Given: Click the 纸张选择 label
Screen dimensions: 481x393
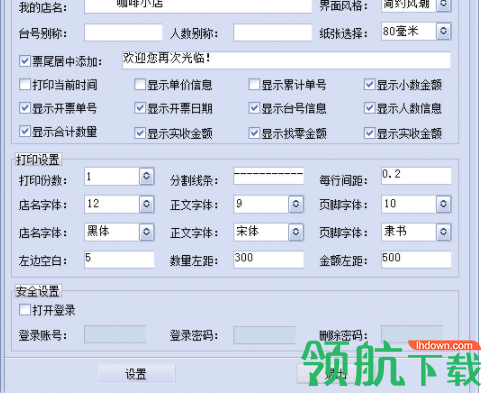Looking at the screenshot, I should coord(344,33).
